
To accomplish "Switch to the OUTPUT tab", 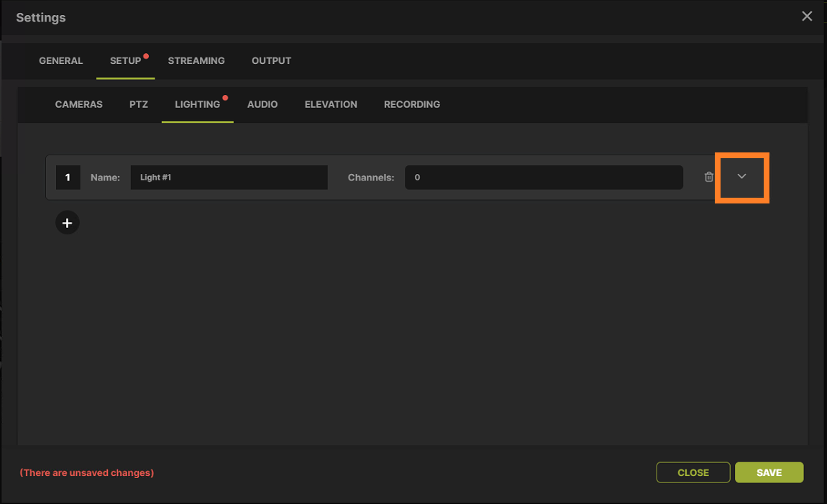I will click(x=271, y=60).
